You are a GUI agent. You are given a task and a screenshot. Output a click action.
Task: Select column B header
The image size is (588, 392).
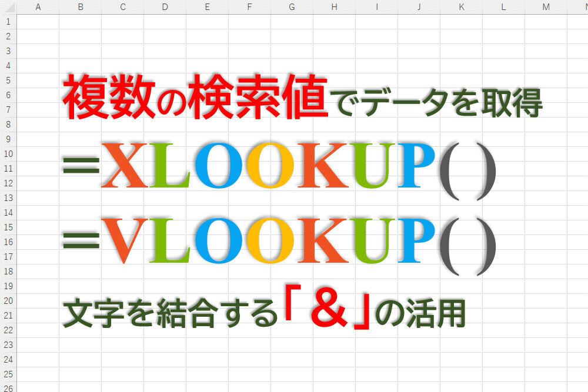[80, 7]
